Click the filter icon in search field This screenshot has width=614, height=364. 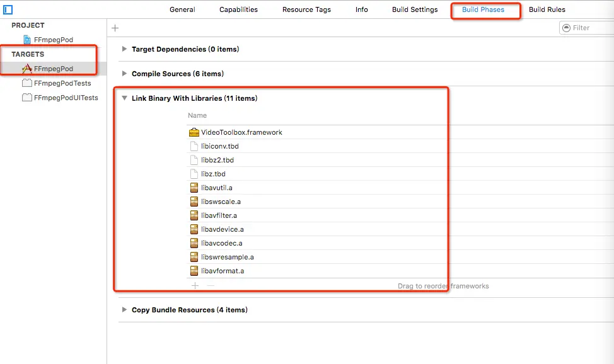(x=566, y=28)
